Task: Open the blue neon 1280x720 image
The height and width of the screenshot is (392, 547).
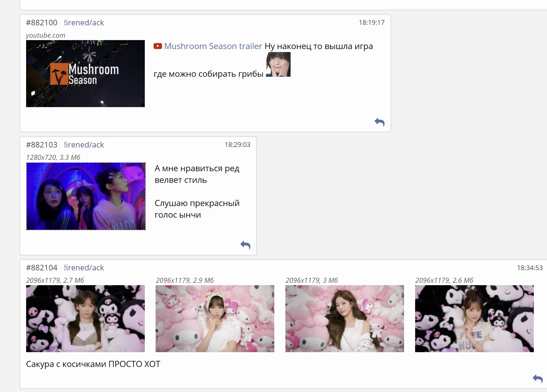Action: (86, 196)
